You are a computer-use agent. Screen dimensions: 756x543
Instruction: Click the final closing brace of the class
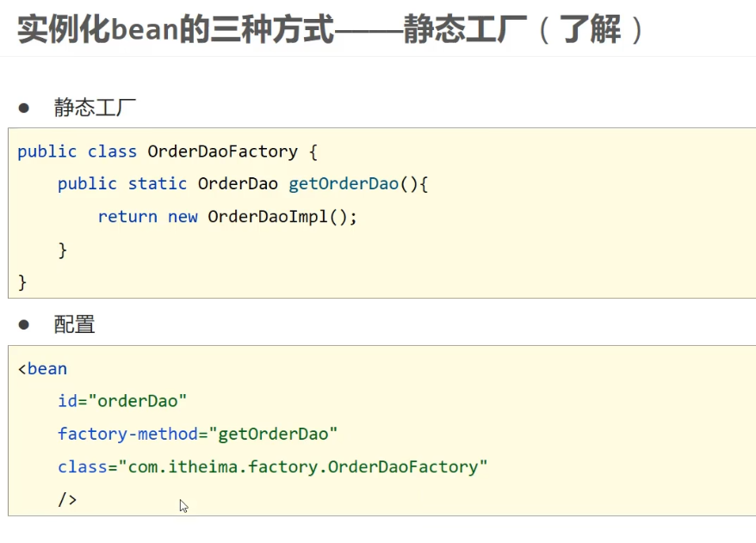(x=22, y=282)
